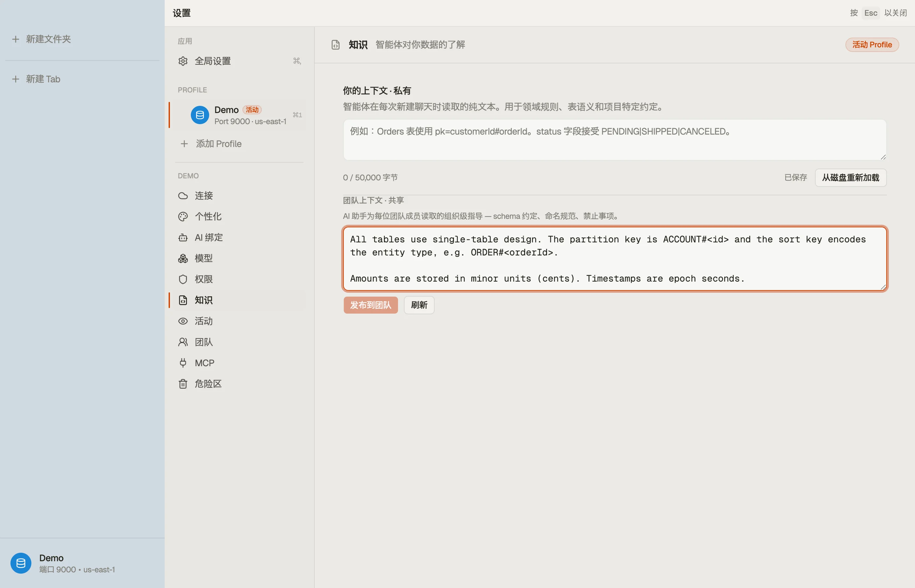Open 全局设置 menu item

[239, 61]
